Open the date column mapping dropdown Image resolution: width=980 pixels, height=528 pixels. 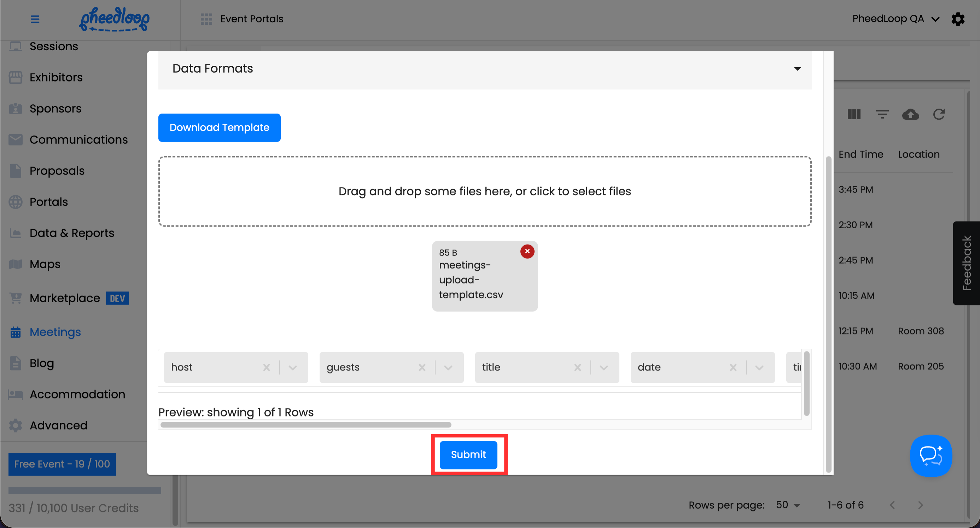point(759,368)
